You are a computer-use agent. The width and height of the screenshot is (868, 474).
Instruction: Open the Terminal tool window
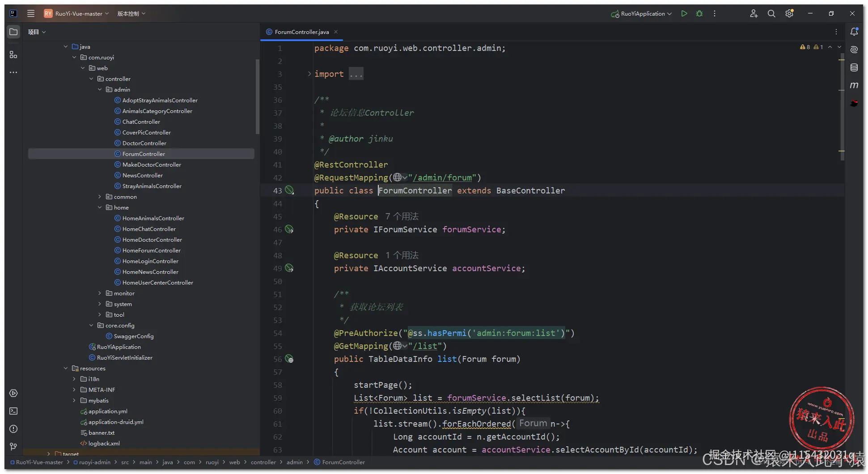13,411
